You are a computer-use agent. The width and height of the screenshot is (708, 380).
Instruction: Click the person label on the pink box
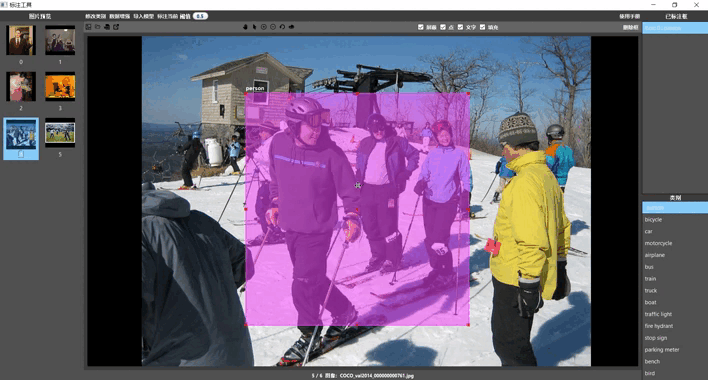point(255,88)
